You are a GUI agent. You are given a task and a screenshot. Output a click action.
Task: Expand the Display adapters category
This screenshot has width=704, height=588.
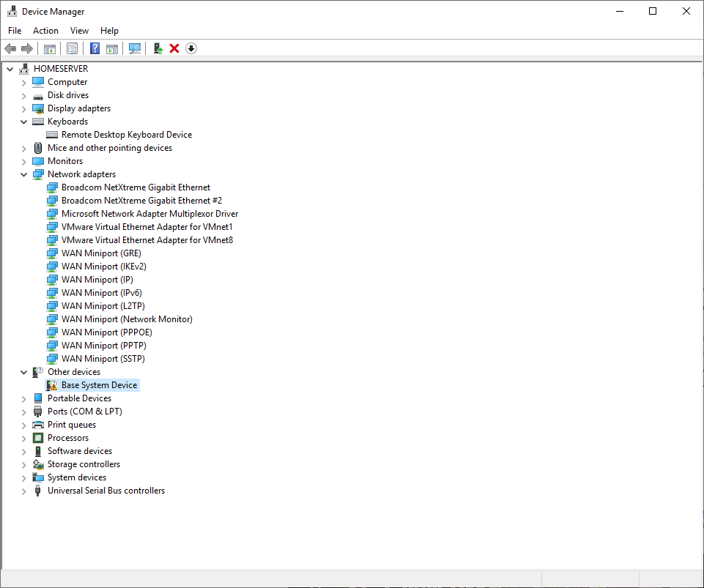[x=24, y=108]
